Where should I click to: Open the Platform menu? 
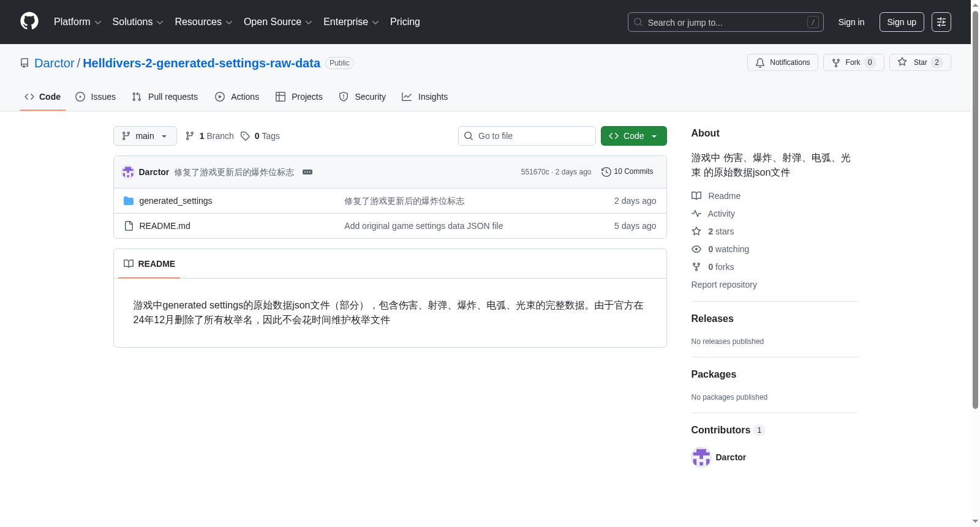click(x=78, y=22)
